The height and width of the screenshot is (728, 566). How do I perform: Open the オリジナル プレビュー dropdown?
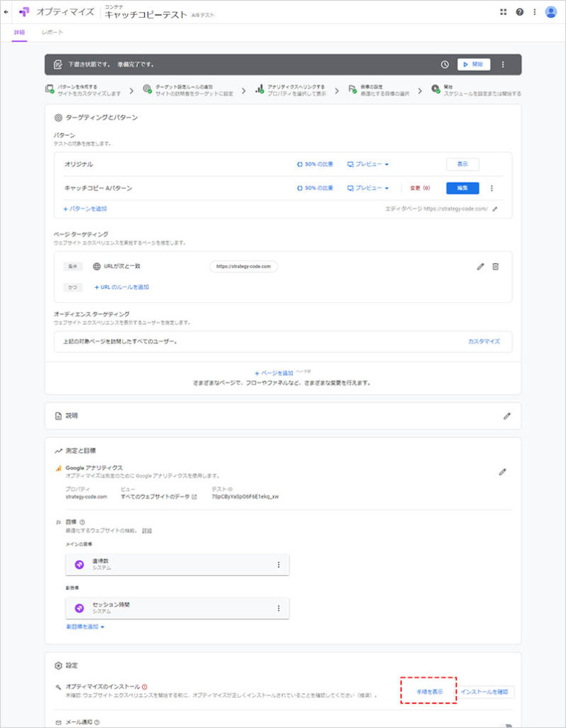click(368, 164)
